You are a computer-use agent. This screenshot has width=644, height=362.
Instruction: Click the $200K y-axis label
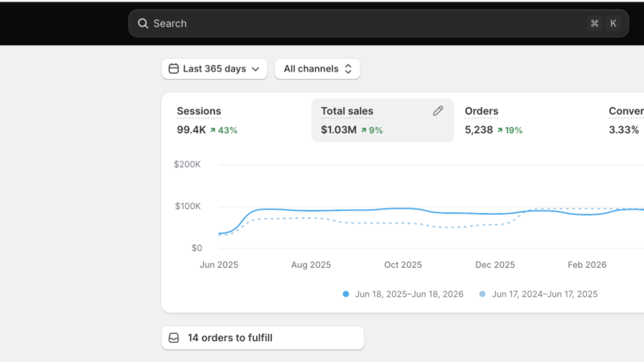tap(188, 164)
